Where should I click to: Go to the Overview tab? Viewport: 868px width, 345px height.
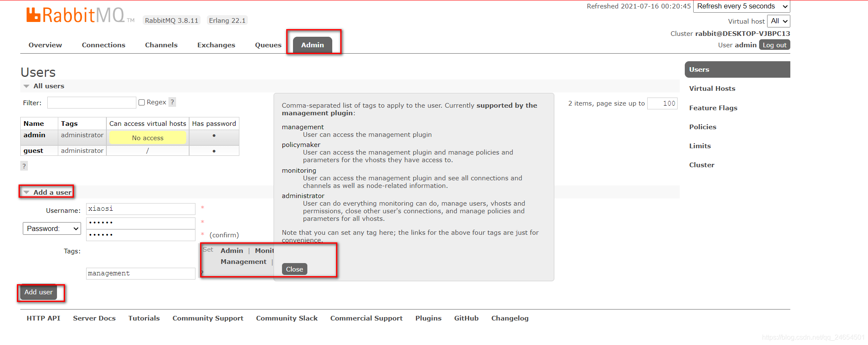(45, 45)
